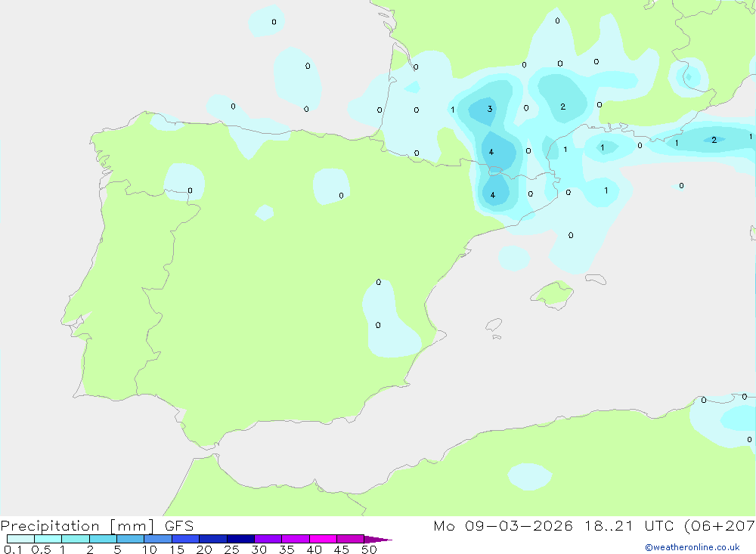Click the 0.1–0.5 mm legend color box
The image size is (756, 554).
pyautogui.click(x=20, y=539)
